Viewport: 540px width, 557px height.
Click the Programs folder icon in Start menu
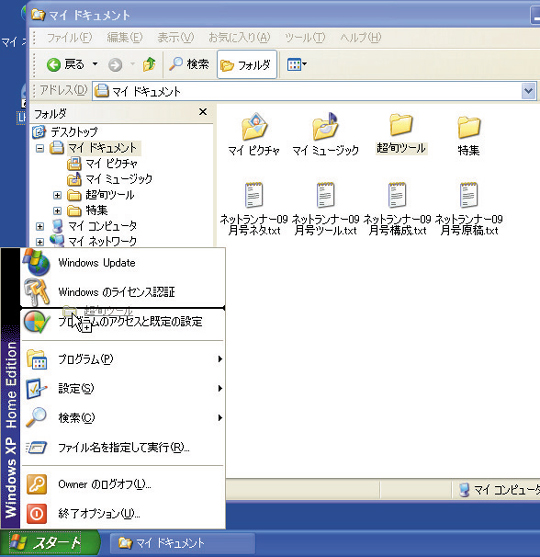tap(37, 359)
